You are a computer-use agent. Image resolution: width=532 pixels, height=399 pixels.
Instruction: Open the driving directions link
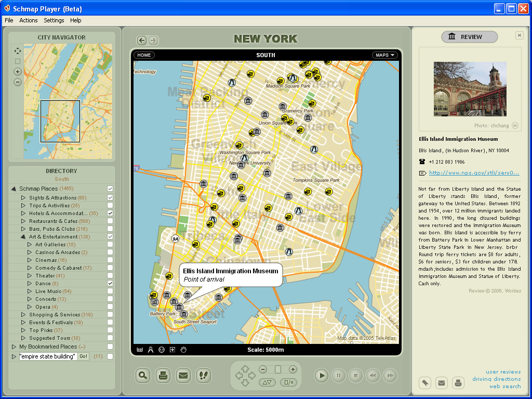497,379
